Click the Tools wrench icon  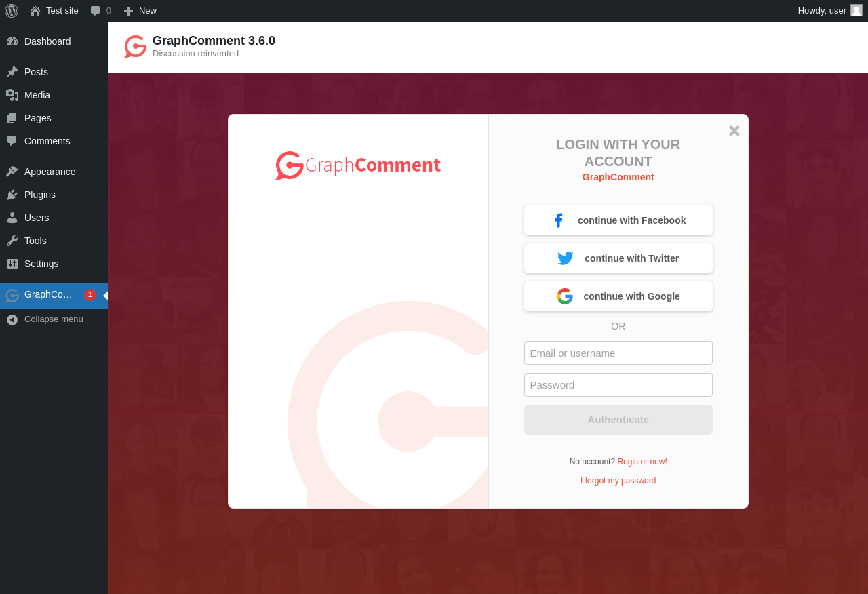[x=12, y=241]
